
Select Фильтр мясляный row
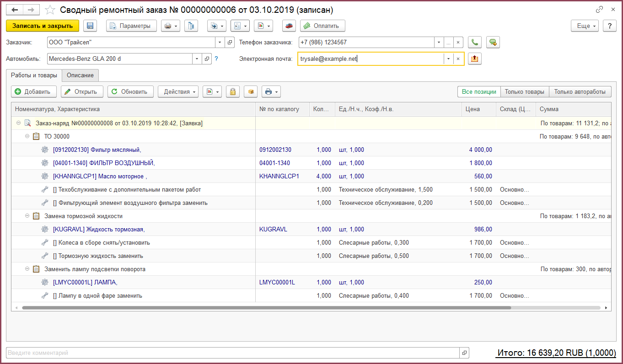click(311, 150)
